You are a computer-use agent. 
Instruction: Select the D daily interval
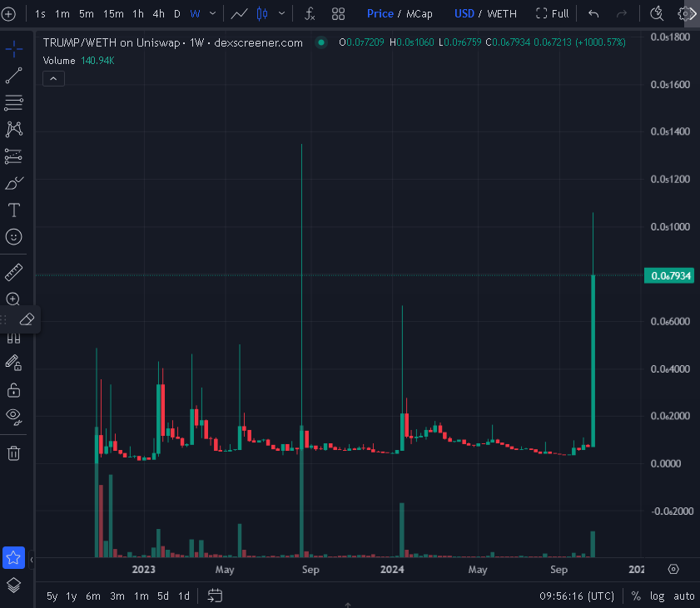[177, 14]
